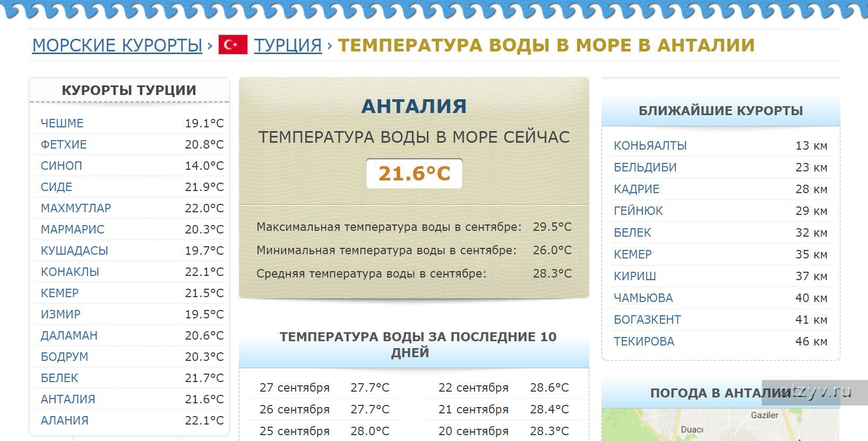Image resolution: width=868 pixels, height=441 pixels.
Task: Click the weather map thumbnail of Antalya
Action: tap(721, 425)
